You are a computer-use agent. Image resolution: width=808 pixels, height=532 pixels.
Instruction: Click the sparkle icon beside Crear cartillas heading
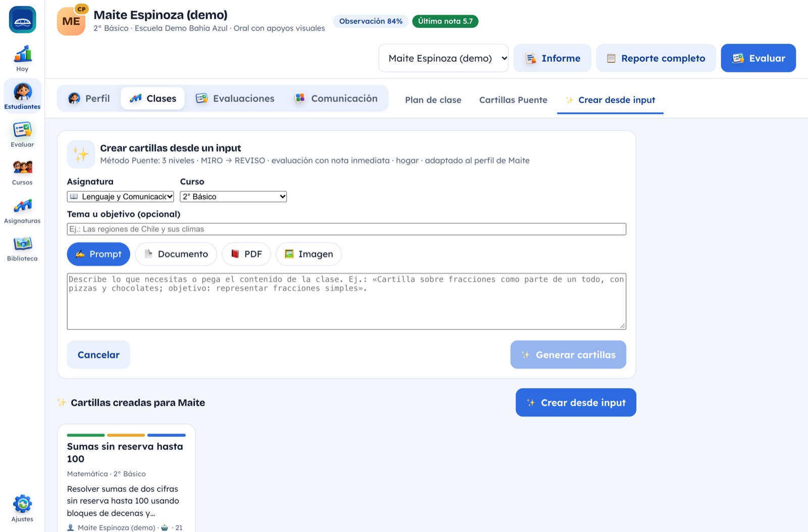(x=81, y=154)
